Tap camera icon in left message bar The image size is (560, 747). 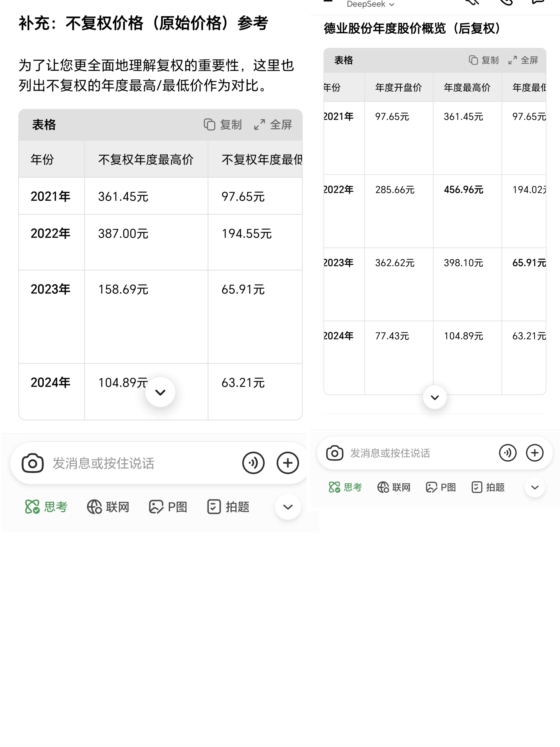tap(32, 463)
